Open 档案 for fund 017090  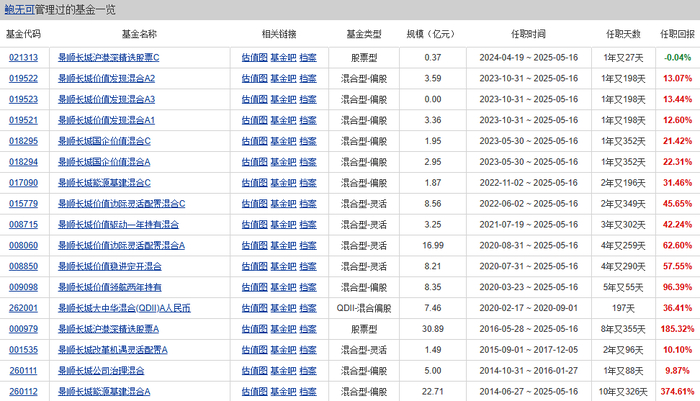click(308, 183)
